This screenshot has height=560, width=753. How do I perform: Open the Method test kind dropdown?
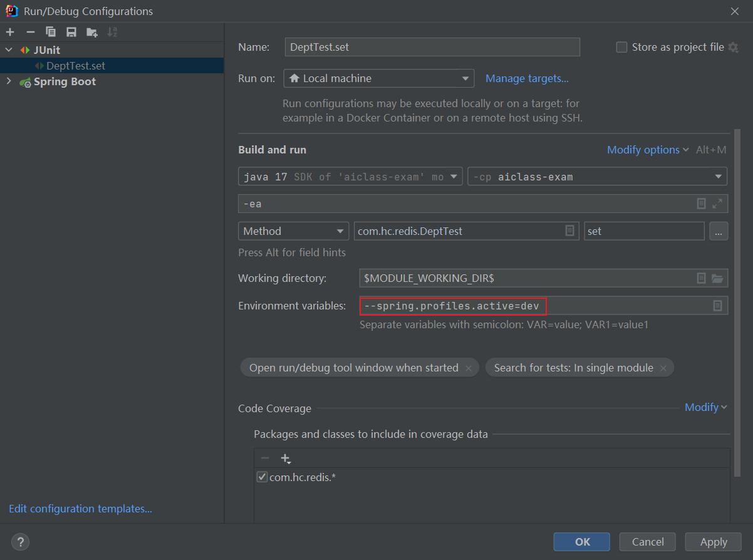click(293, 231)
